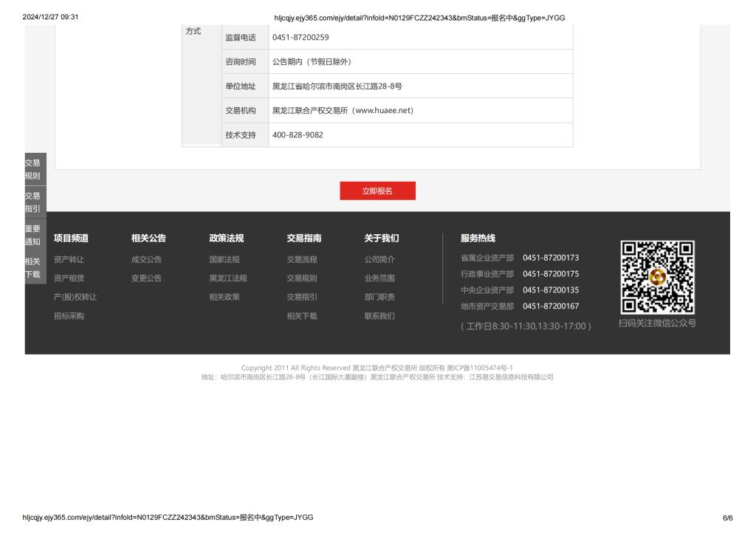Open 变更公告 link

146,278
